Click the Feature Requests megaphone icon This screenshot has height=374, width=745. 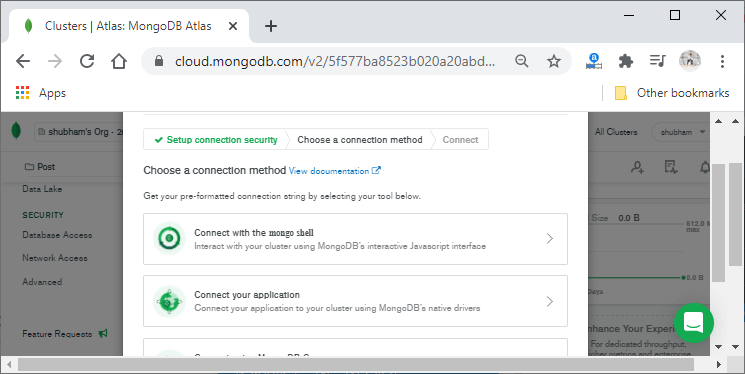(x=103, y=334)
